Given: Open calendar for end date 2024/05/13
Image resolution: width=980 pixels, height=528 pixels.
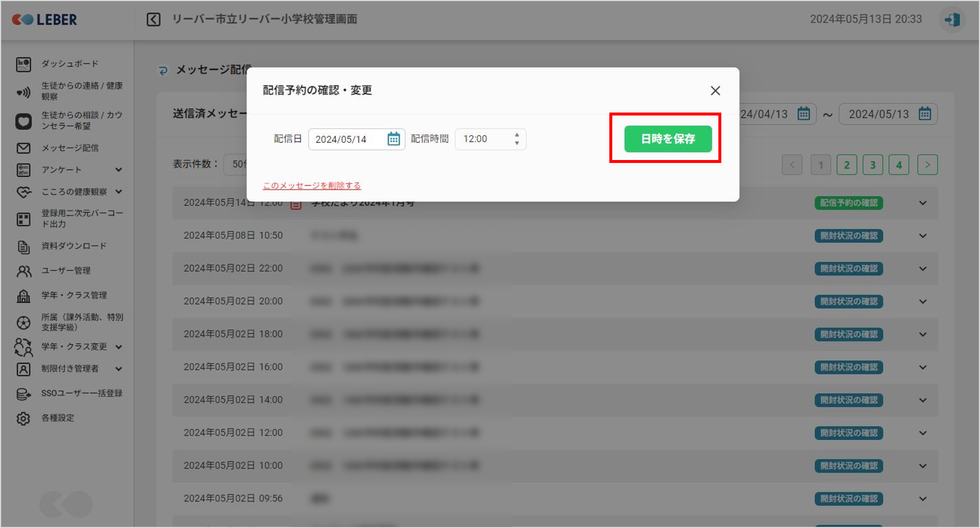Looking at the screenshot, I should [924, 114].
